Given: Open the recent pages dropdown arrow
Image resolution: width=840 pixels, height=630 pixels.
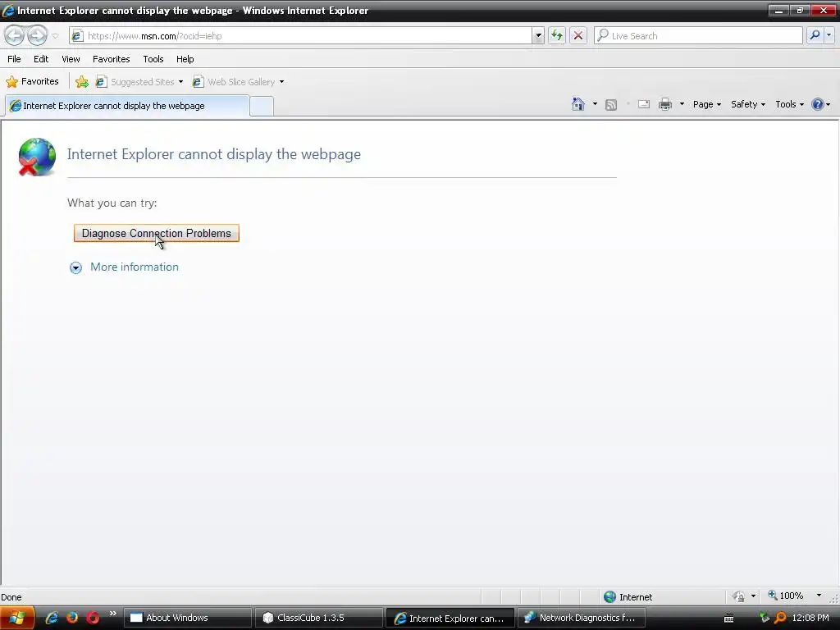Looking at the screenshot, I should pyautogui.click(x=55, y=36).
